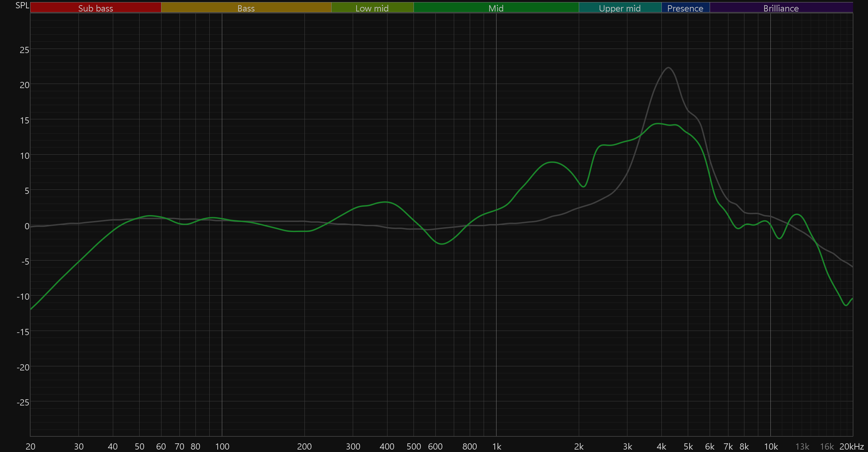Image resolution: width=868 pixels, height=452 pixels.
Task: Click the 4k frequency axis label
Action: coord(661,446)
